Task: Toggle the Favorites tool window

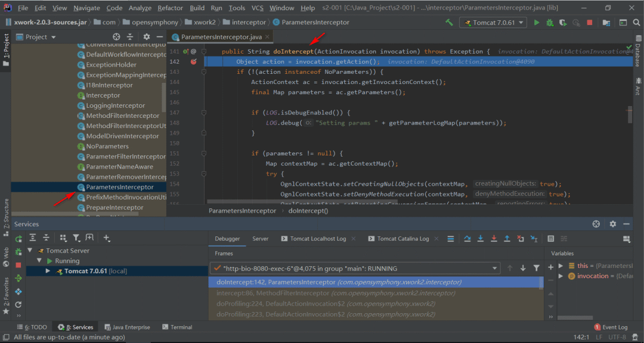Action: [6, 296]
